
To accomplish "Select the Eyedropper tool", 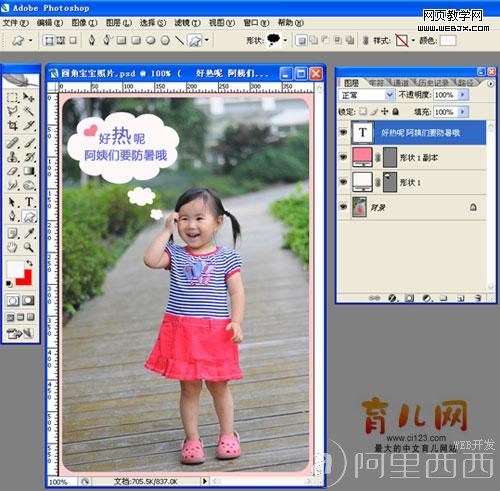I will pos(29,233).
